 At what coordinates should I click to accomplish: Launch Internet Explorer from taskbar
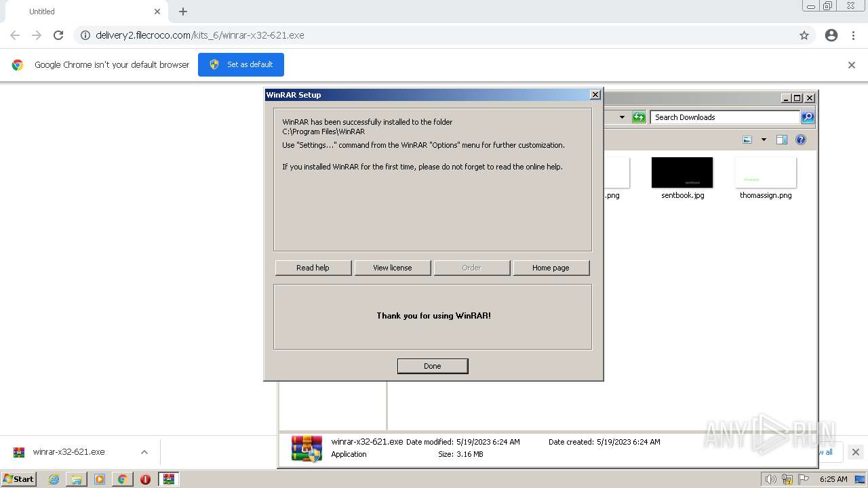[54, 479]
